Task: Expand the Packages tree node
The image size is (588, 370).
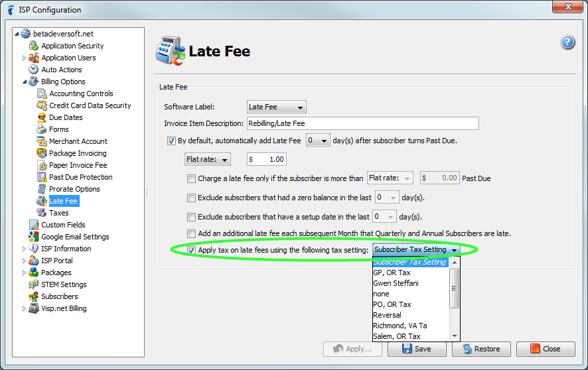Action: [25, 273]
